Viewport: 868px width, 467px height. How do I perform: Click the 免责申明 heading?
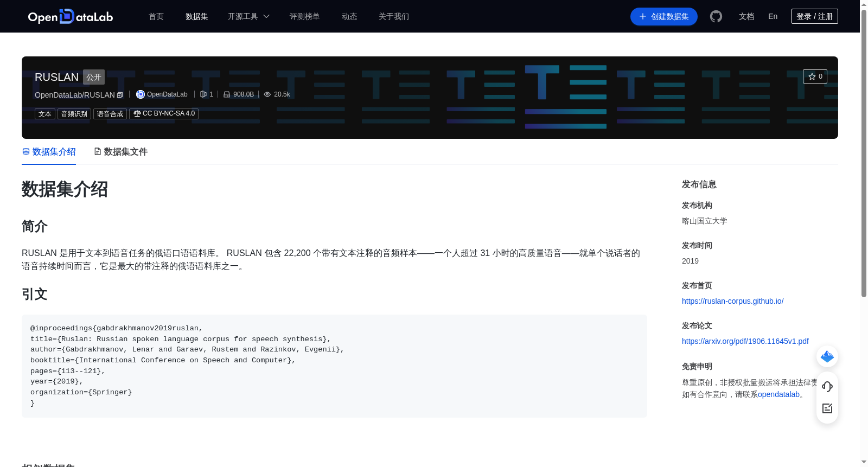click(697, 366)
